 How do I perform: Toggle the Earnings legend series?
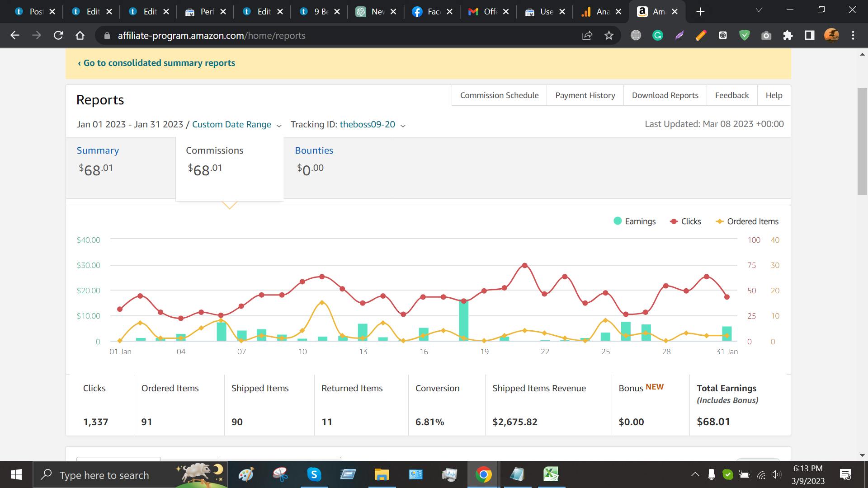[634, 221]
